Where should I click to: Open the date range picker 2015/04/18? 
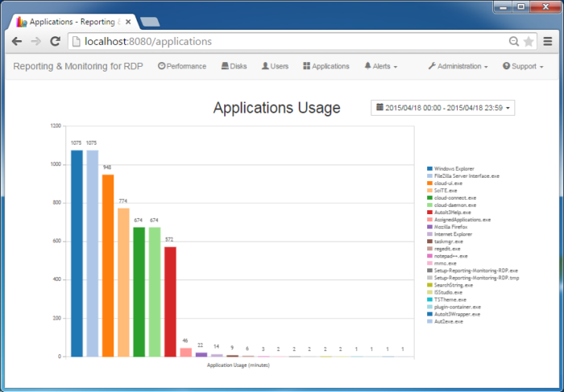443,108
